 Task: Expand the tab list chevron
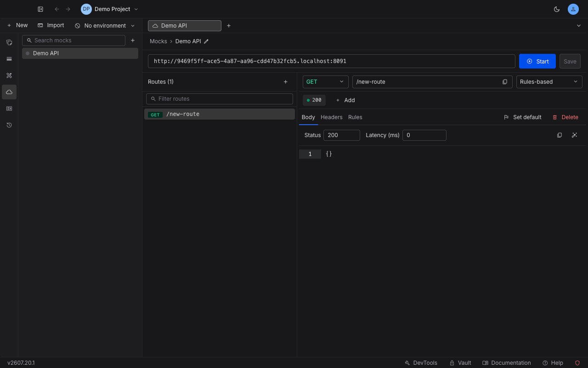(x=579, y=26)
